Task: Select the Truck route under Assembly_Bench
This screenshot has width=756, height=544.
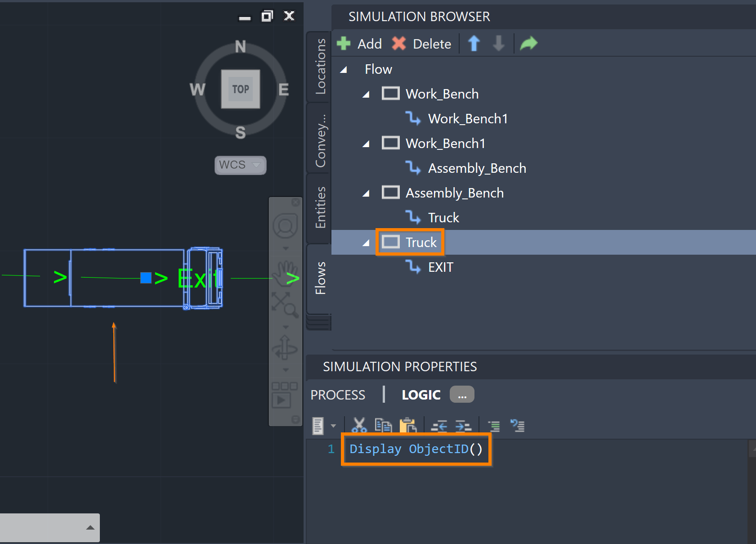Action: click(443, 217)
